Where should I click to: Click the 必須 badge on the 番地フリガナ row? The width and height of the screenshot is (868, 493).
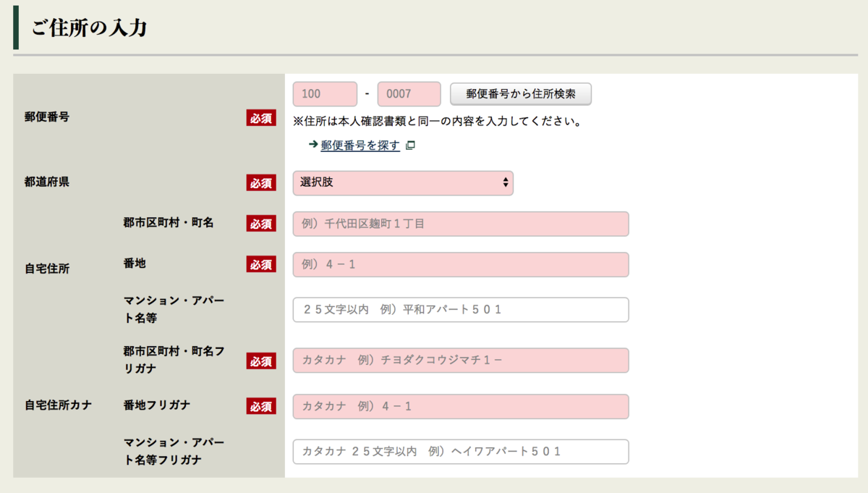[261, 406]
